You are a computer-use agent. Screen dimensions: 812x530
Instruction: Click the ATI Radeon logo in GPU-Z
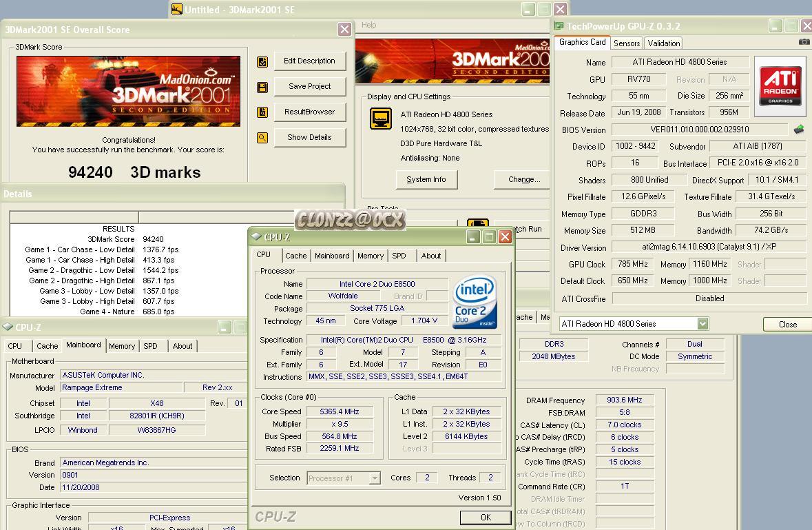(780, 87)
